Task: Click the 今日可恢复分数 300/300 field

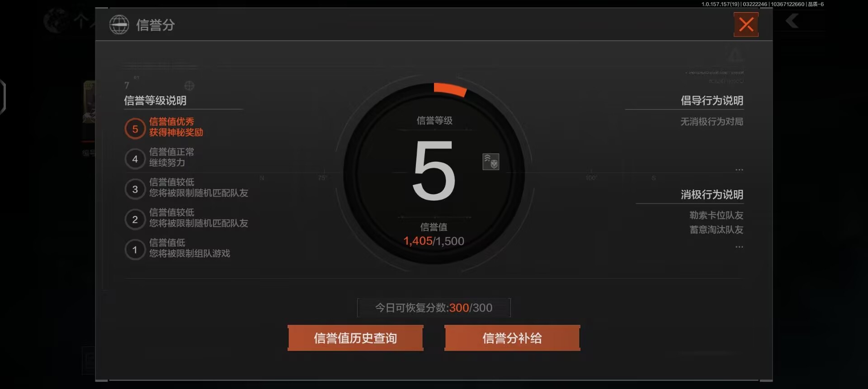Action: [434, 308]
